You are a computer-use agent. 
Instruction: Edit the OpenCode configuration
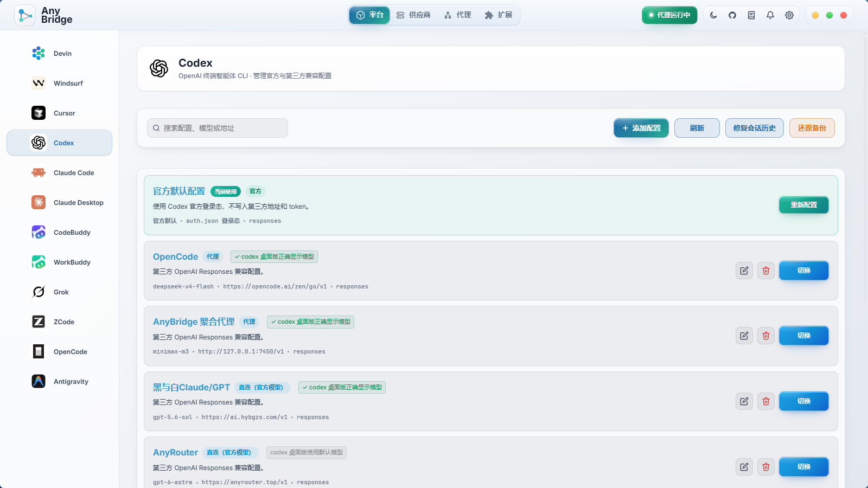(x=744, y=271)
